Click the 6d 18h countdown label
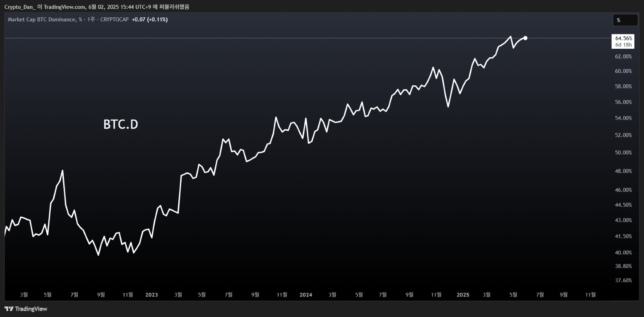Viewport: 644px width, 317px height. coord(623,45)
